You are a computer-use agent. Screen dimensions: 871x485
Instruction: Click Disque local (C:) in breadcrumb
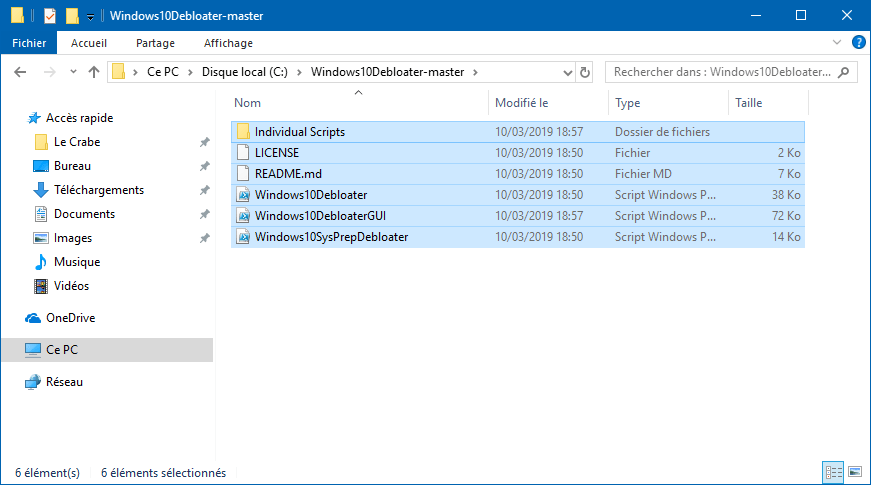click(x=244, y=72)
